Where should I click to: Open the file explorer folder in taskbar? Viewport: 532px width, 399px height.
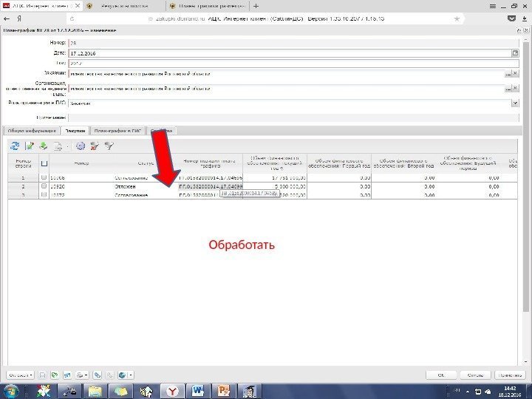coord(95,392)
